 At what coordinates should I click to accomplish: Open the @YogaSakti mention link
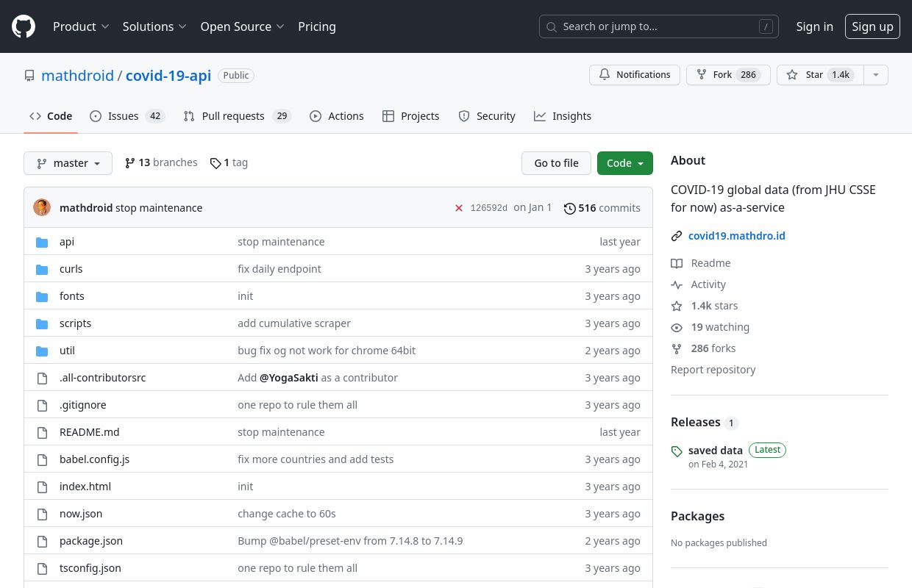point(289,378)
